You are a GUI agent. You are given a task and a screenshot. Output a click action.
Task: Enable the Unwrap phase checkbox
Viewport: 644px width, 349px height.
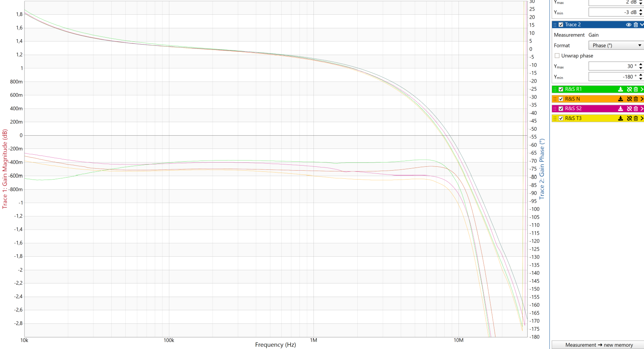[557, 56]
